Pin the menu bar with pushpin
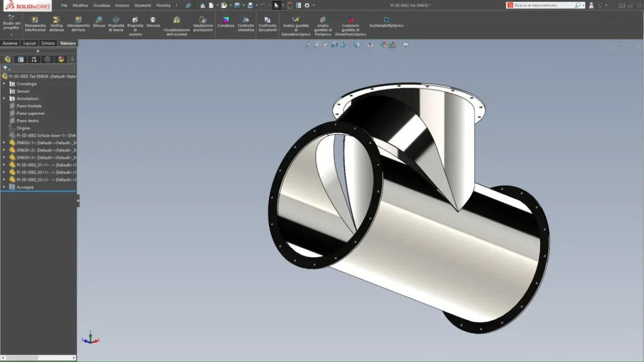This screenshot has height=362, width=644. [x=188, y=5]
